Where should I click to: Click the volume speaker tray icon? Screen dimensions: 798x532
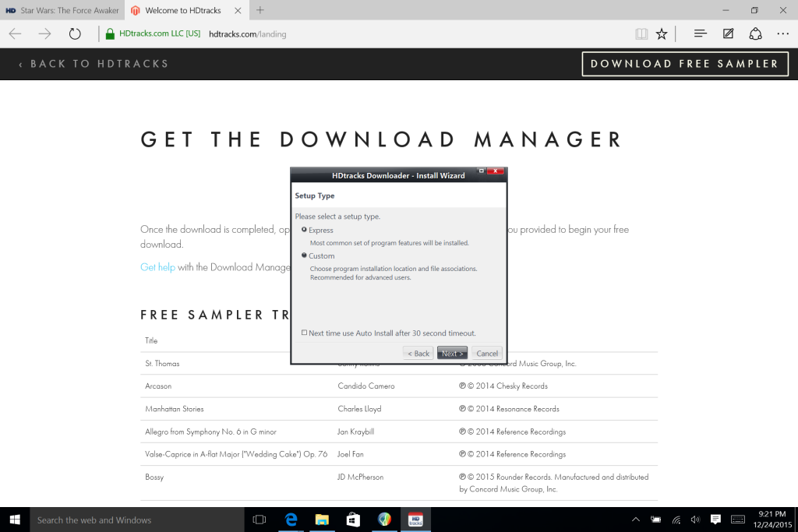pyautogui.click(x=695, y=520)
